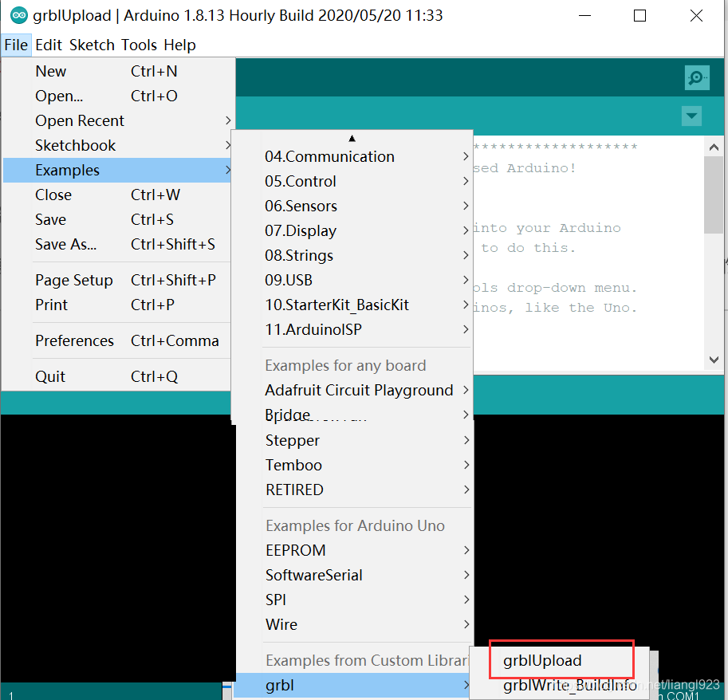Expand 08.Strings examples
This screenshot has height=700, width=728.
coord(353,255)
